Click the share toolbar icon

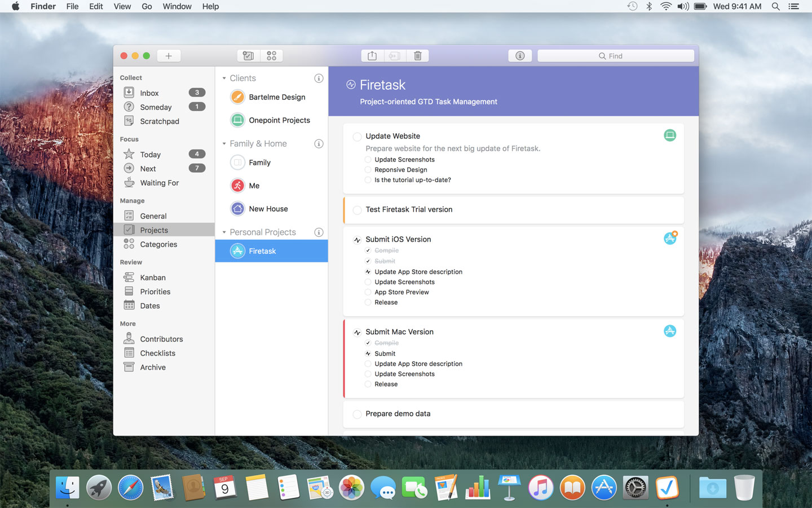click(x=372, y=56)
